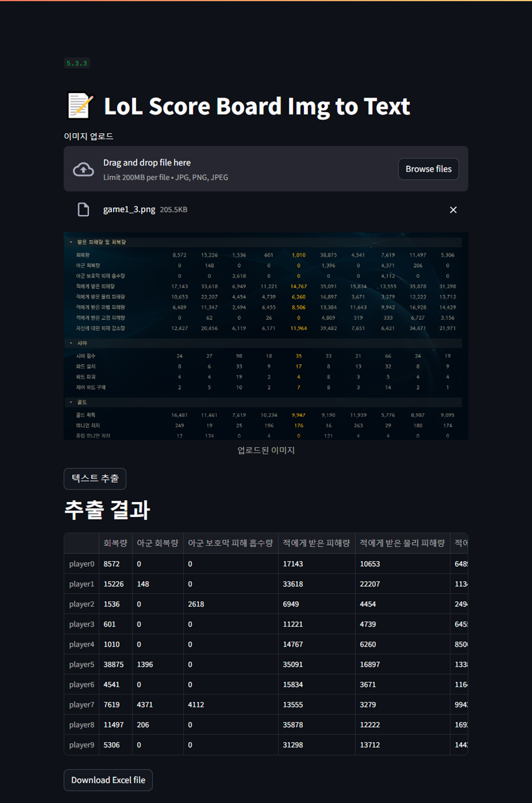Image resolution: width=532 pixels, height=803 pixels.
Task: Click cell 1396 in player5 row
Action: coord(158,664)
